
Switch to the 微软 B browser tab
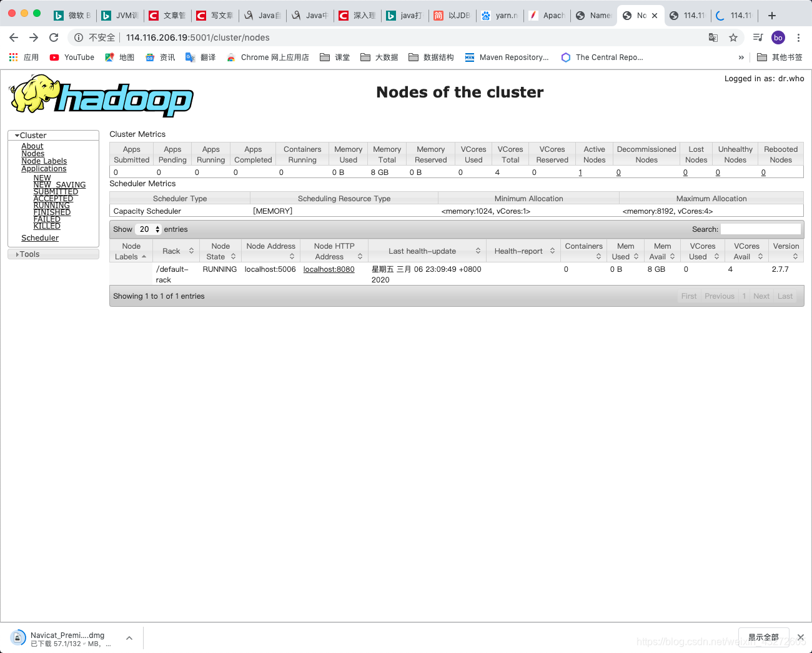[x=73, y=16]
